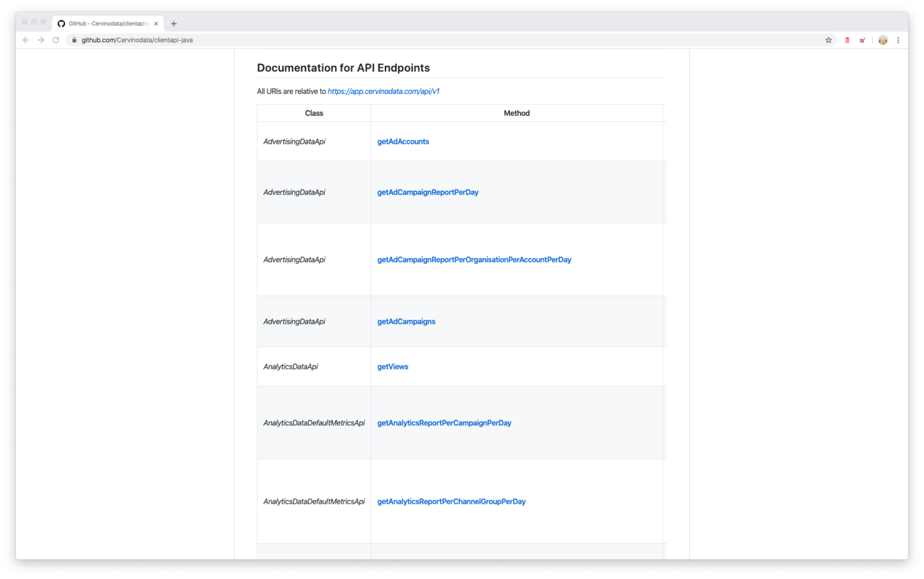This screenshot has height=579, width=924.
Task: Click the app.cervinodata.com/api/v1 base URL link
Action: point(383,91)
